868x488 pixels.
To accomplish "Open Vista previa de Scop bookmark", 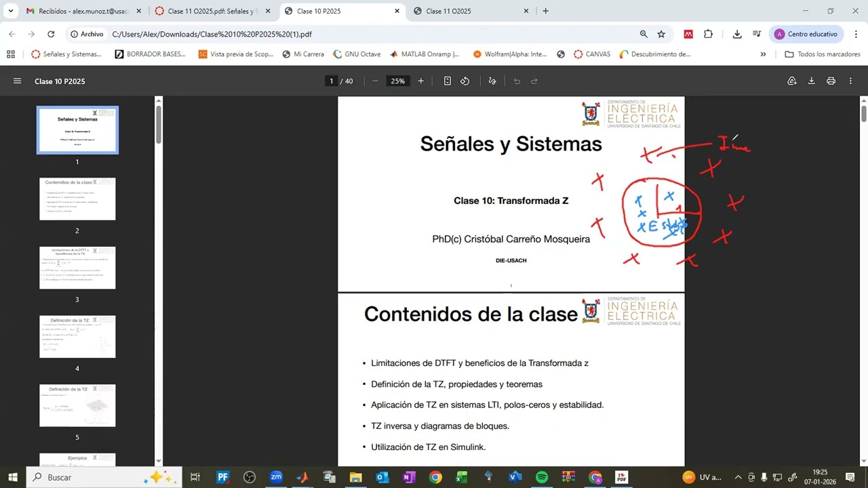I will coord(236,54).
